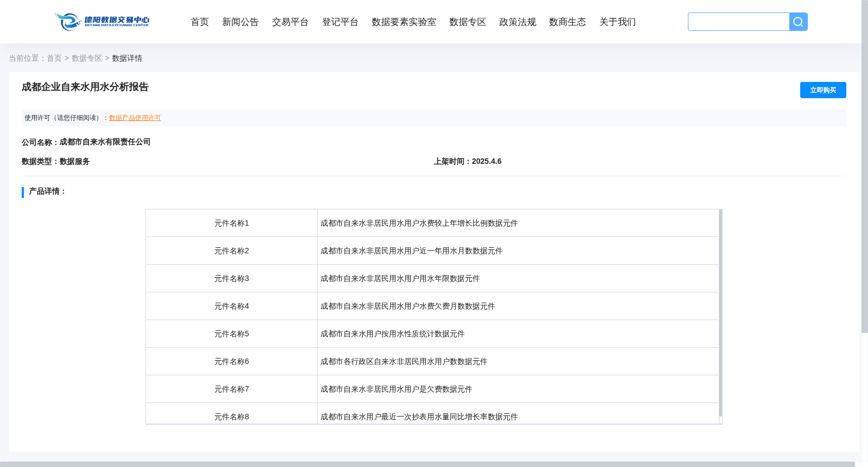Screen dimensions: 868x467
Task: Click the 水费较上年增长比例数据元件 cell
Action: (x=519, y=223)
